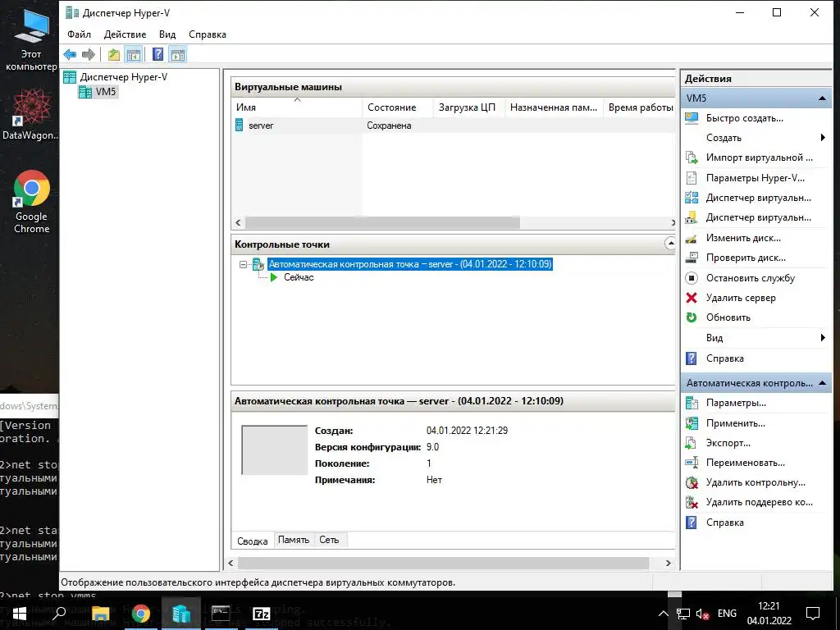Select the server virtual machine row
Image resolution: width=840 pixels, height=630 pixels.
[453, 126]
